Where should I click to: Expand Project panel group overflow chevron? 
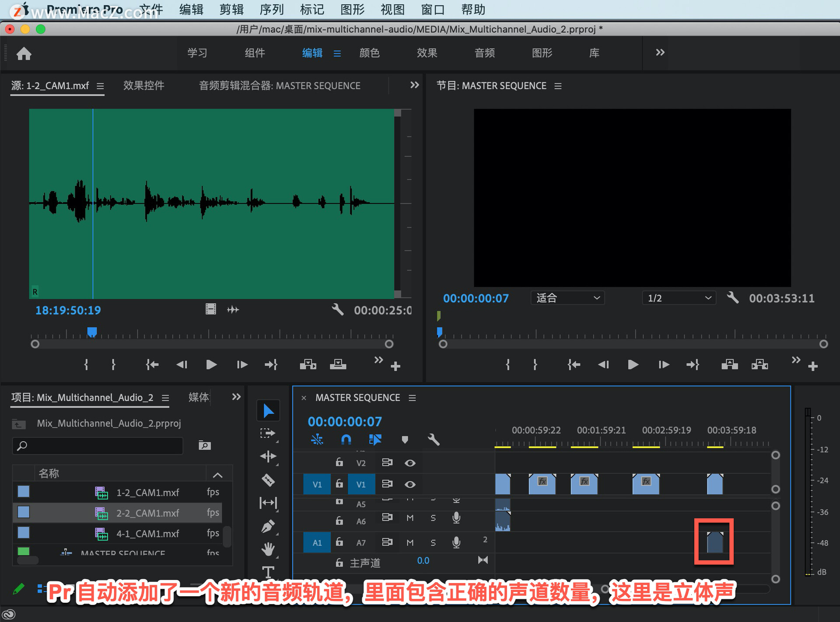pyautogui.click(x=236, y=397)
